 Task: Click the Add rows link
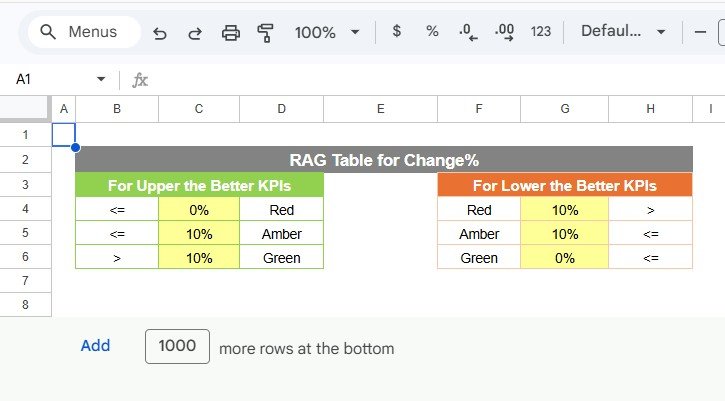click(x=95, y=346)
